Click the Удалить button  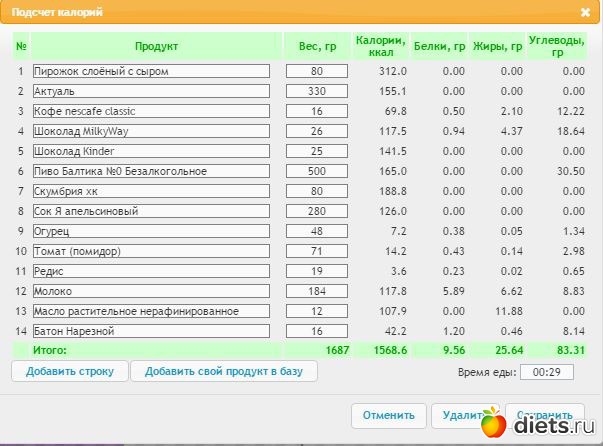click(464, 415)
